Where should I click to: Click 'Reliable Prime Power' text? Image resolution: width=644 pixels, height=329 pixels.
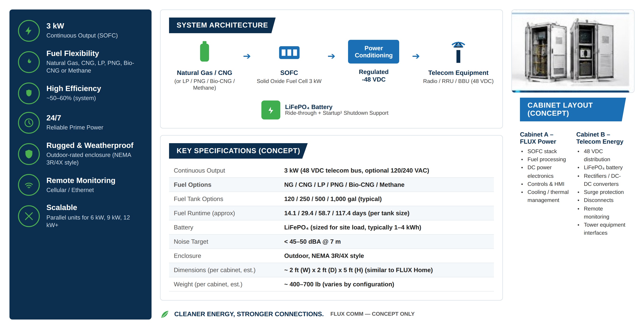click(x=75, y=127)
